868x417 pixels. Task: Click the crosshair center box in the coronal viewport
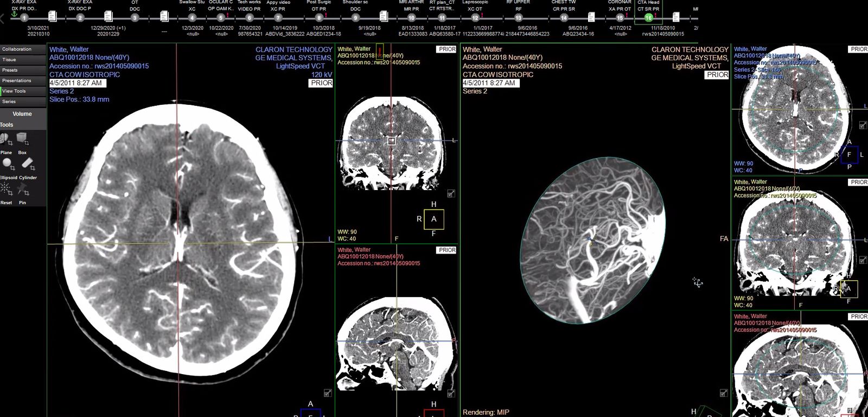click(x=392, y=141)
